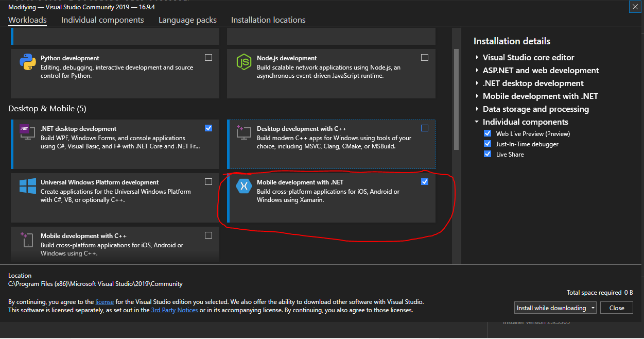644x339 pixels.
Task: Click the Close button
Action: coord(617,308)
